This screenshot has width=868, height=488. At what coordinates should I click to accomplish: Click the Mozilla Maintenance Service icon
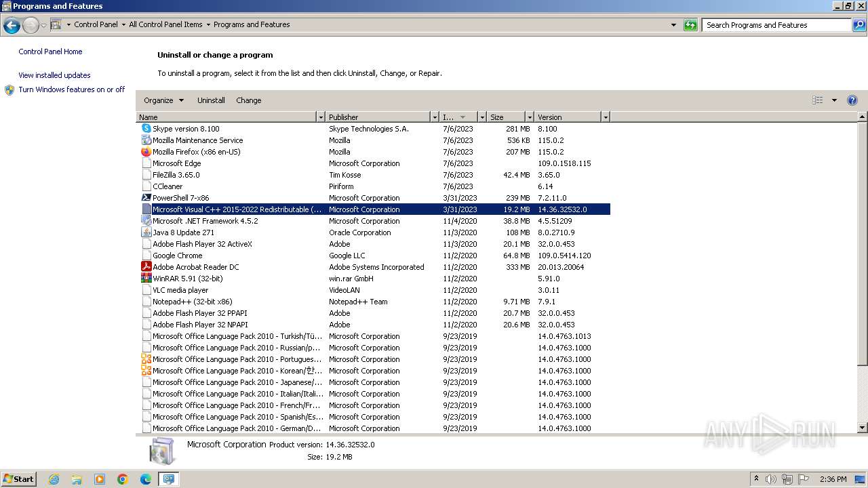tap(146, 140)
